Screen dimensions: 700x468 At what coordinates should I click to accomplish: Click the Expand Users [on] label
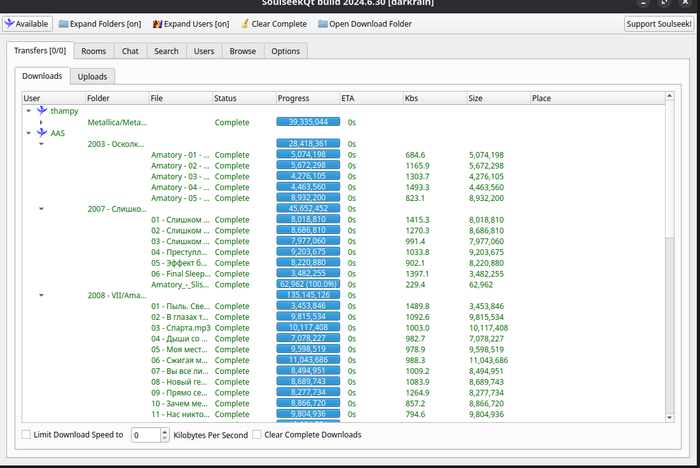(196, 24)
